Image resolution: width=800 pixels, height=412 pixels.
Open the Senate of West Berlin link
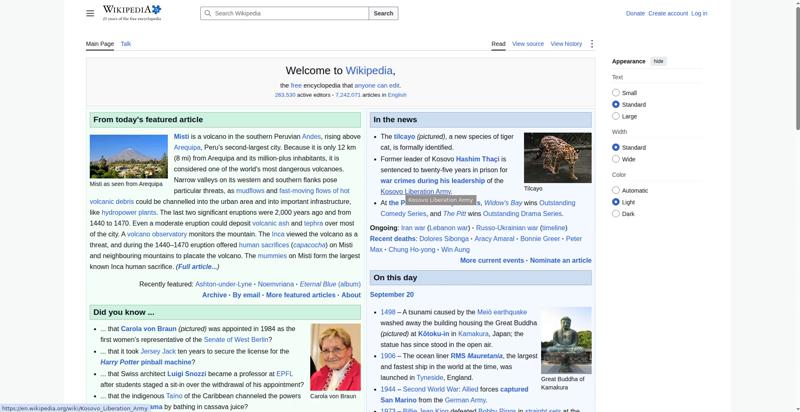tap(236, 340)
